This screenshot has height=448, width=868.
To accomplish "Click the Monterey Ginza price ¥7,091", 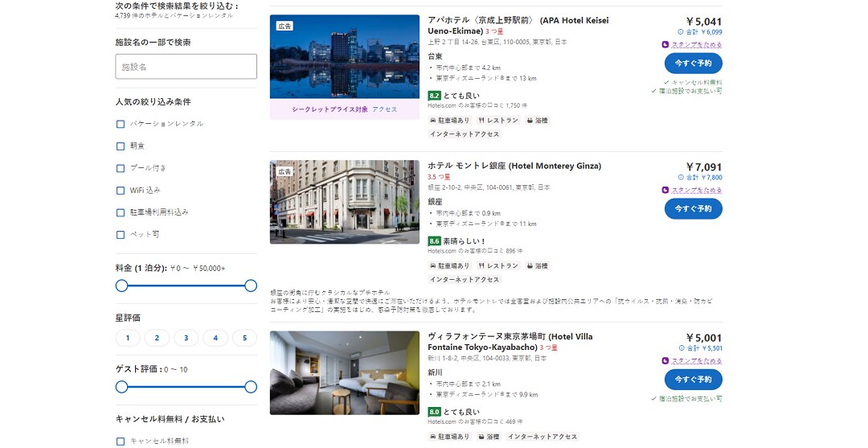I will coord(704,167).
